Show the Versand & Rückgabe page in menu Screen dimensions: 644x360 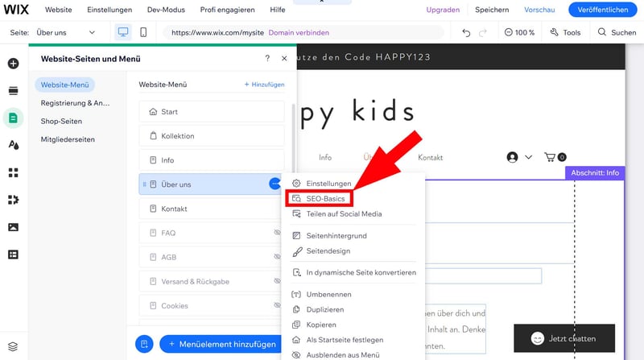pyautogui.click(x=277, y=281)
